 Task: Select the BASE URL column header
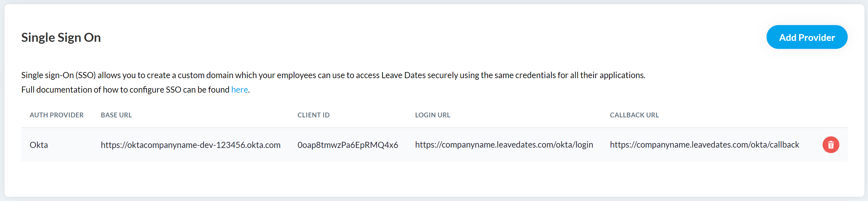[116, 115]
